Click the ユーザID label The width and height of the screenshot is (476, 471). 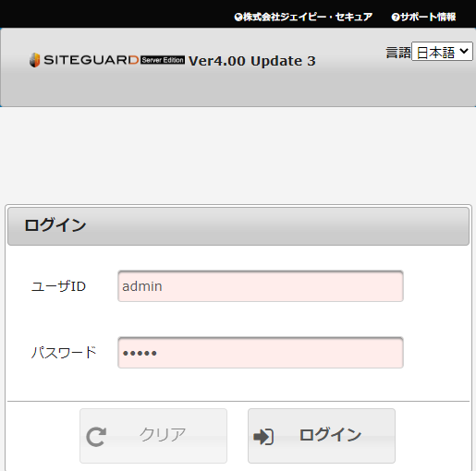pyautogui.click(x=58, y=286)
